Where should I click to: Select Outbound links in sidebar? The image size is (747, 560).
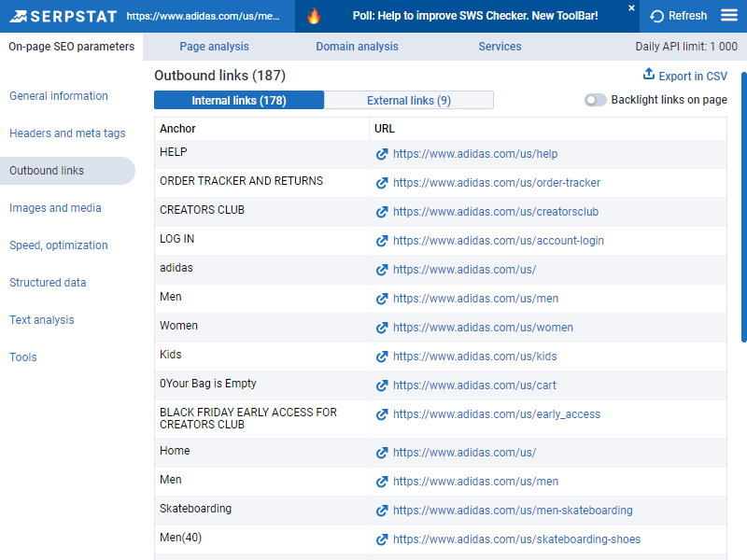[67, 171]
